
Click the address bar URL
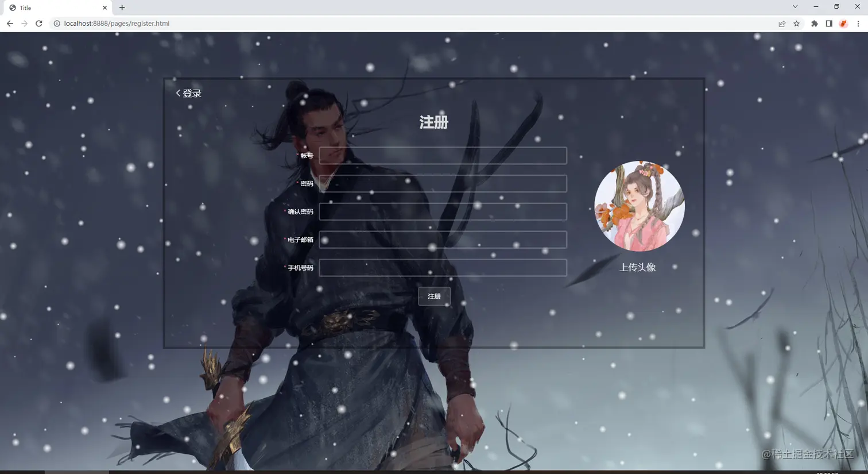(117, 24)
